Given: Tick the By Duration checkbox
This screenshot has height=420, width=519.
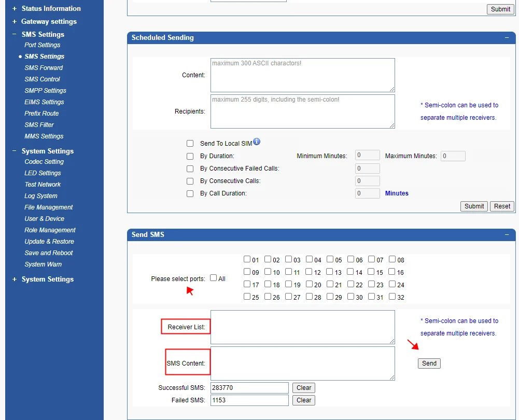Looking at the screenshot, I should coord(190,156).
